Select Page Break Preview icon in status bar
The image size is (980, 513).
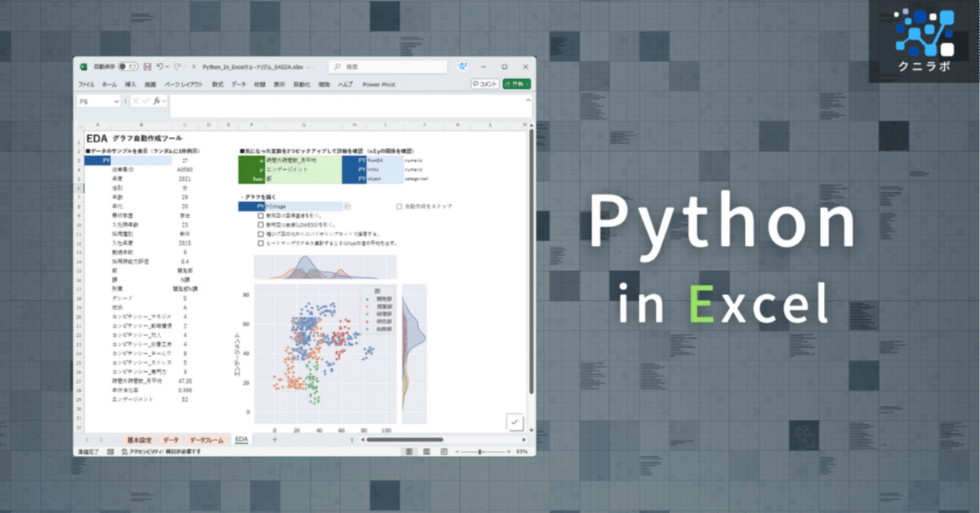pos(444,453)
